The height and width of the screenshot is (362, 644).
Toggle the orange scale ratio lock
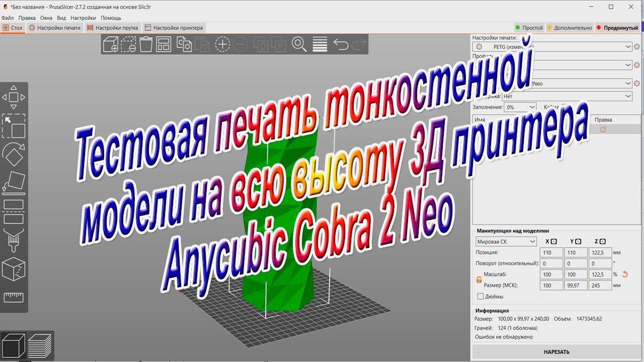pos(479,280)
